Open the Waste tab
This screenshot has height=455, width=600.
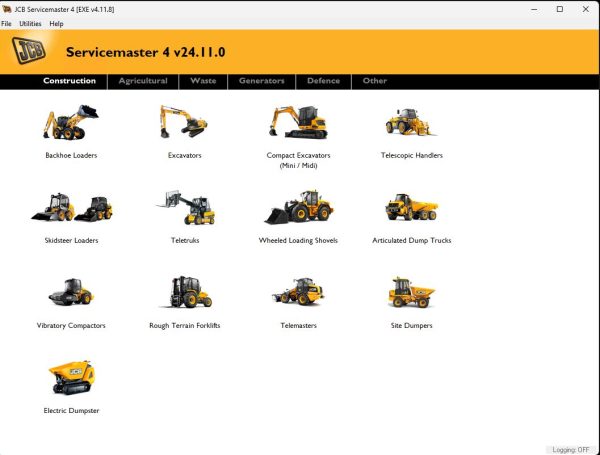pyautogui.click(x=203, y=81)
